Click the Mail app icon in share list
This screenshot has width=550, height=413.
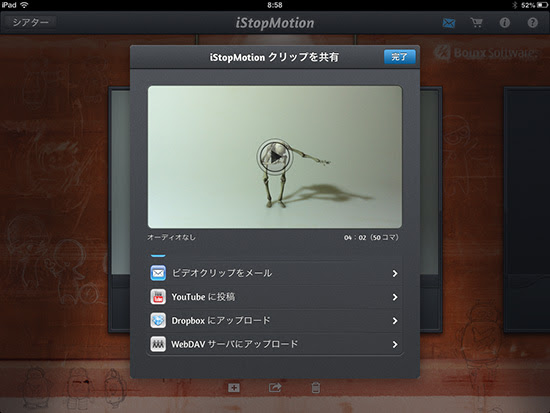point(158,273)
